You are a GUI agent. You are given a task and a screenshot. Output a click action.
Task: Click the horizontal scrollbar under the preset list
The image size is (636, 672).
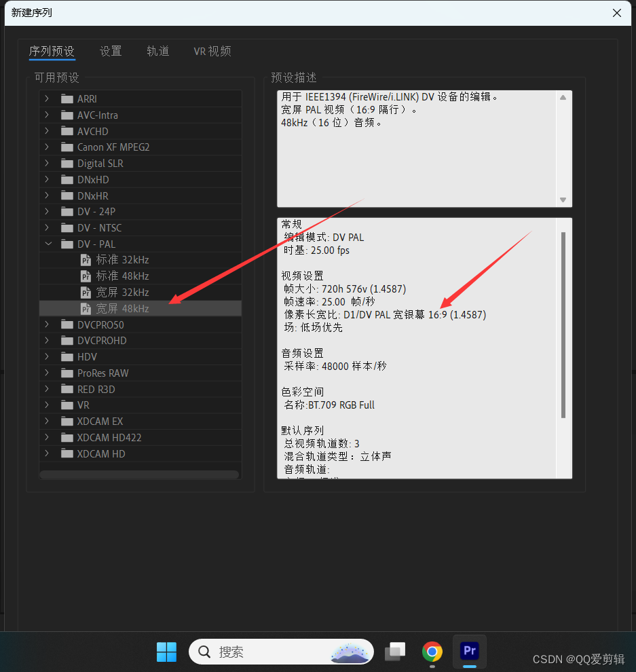[139, 474]
